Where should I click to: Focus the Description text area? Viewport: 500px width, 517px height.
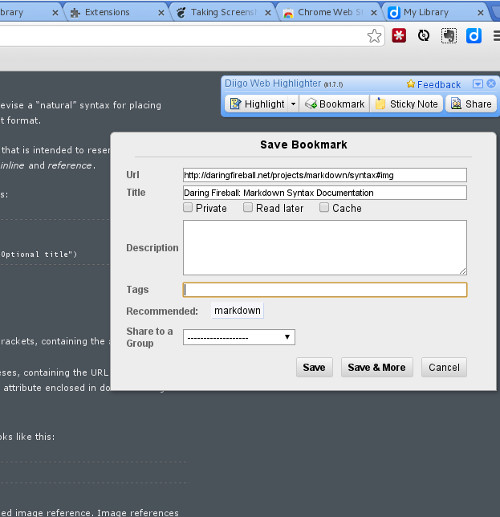325,248
